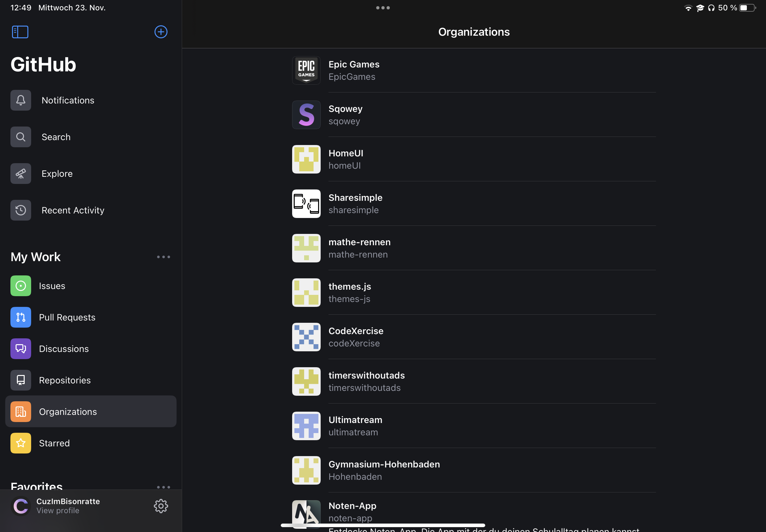
Task: Open the Search magnifier icon
Action: point(21,137)
